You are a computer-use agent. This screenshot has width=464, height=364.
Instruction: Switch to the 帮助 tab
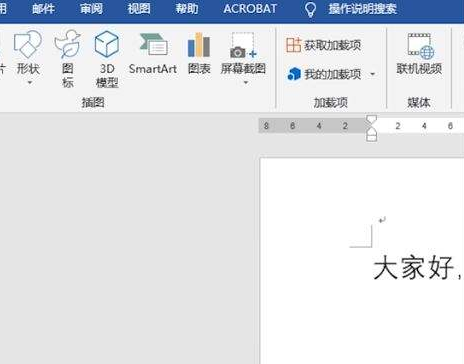[x=187, y=9]
